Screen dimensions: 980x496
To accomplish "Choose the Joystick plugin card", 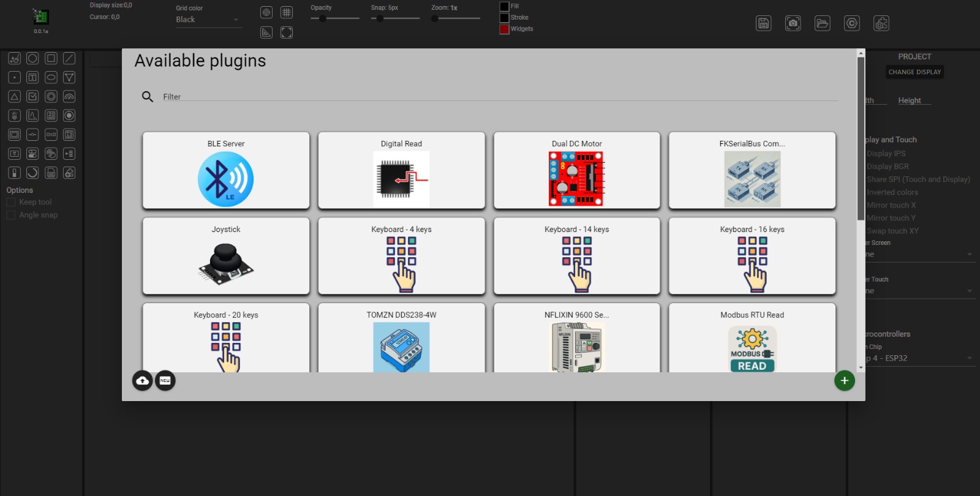I will (226, 256).
